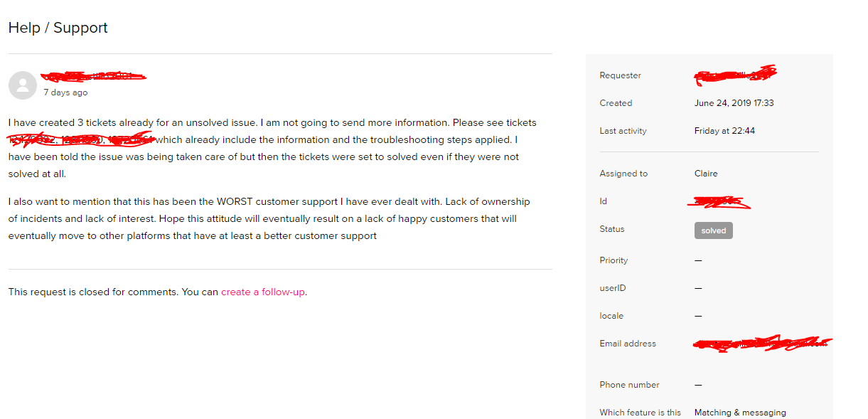Open the create a follow-up link

[263, 292]
